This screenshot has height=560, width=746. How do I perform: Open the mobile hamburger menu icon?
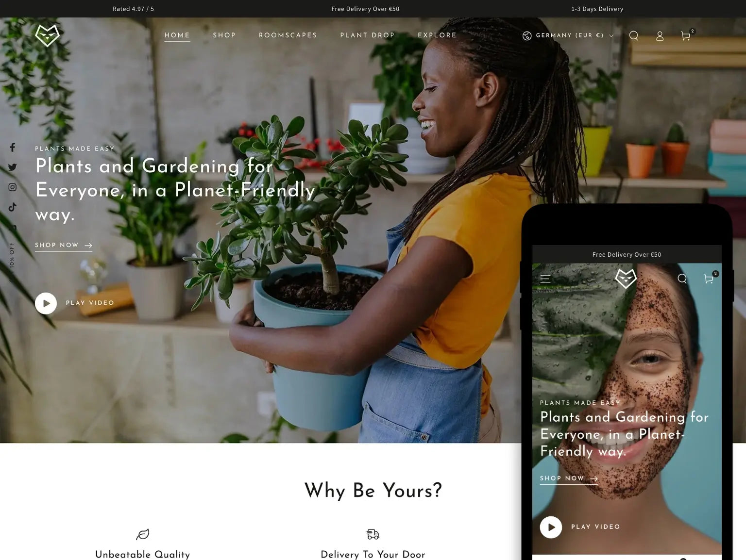[545, 279]
